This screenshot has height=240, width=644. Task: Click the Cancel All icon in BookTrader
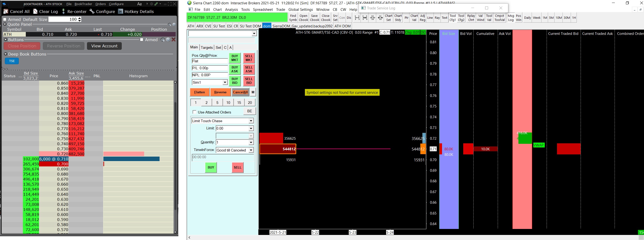6,12
